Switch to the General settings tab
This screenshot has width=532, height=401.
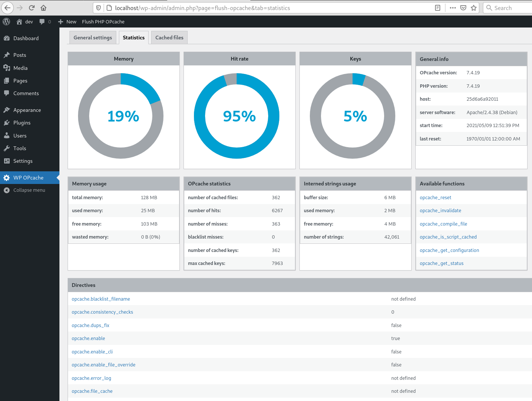point(93,38)
